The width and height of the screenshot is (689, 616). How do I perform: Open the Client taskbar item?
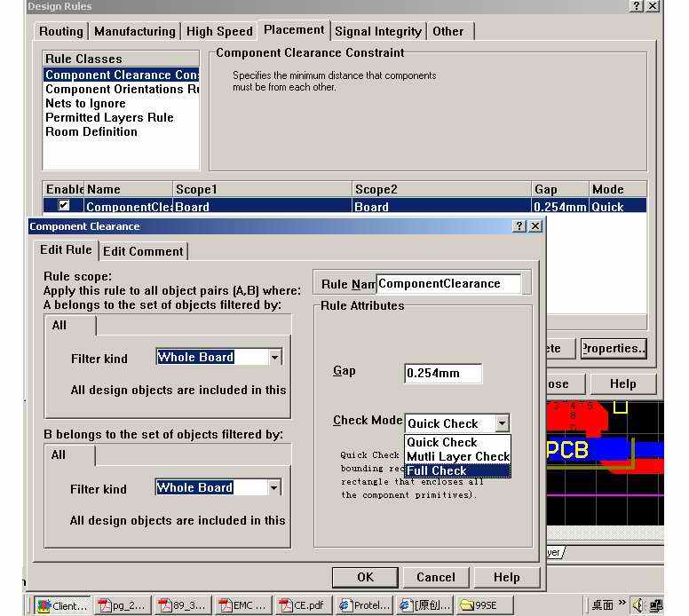point(63,605)
